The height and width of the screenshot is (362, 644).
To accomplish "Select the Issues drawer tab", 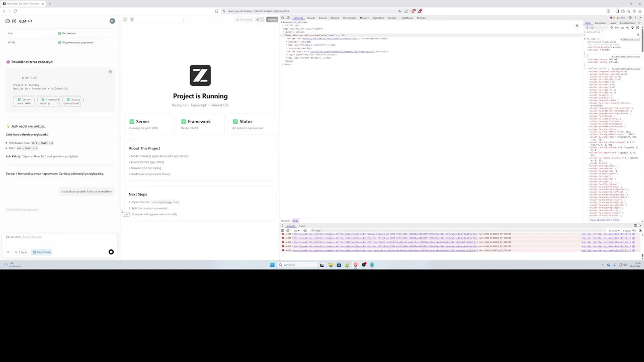I will click(x=302, y=226).
